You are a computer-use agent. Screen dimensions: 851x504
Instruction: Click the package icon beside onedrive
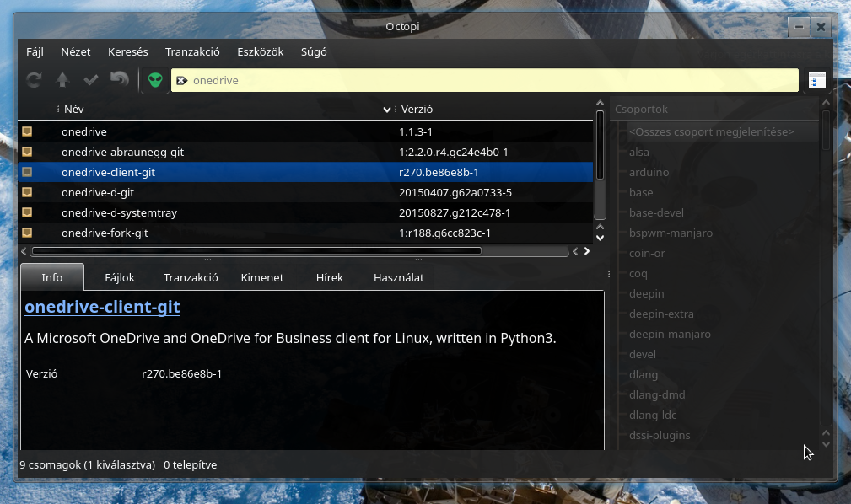tap(27, 131)
